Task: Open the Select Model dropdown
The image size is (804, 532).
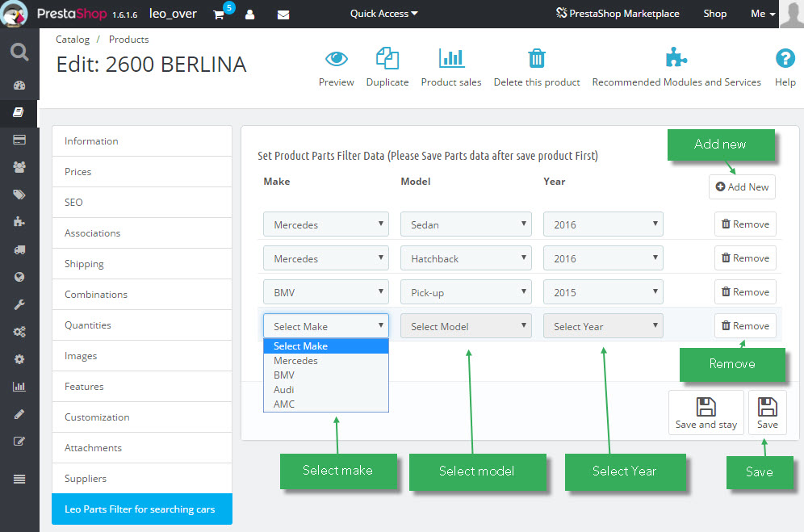Action: [x=466, y=326]
